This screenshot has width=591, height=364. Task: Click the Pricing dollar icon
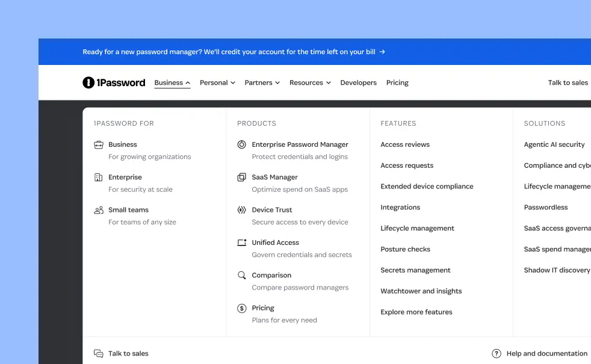241,308
